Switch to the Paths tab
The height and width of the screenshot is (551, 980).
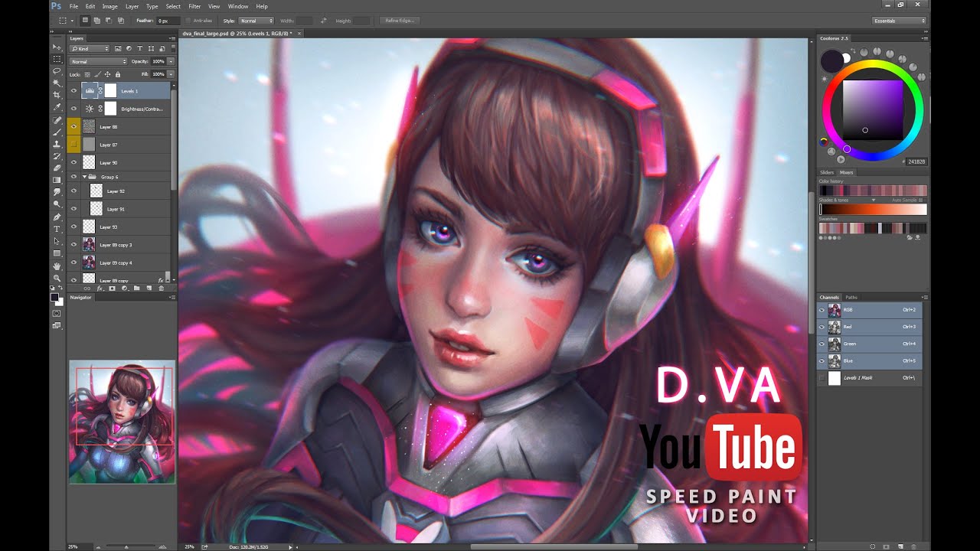[x=851, y=297]
